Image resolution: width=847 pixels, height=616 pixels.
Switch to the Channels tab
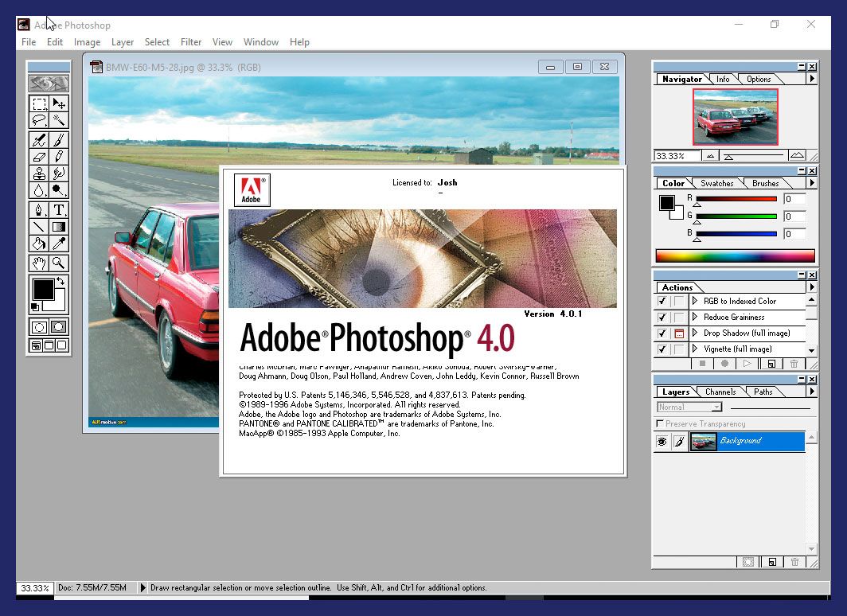pos(720,392)
